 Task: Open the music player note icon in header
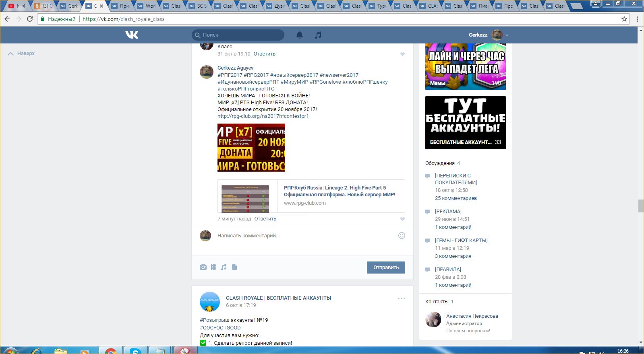pyautogui.click(x=318, y=35)
